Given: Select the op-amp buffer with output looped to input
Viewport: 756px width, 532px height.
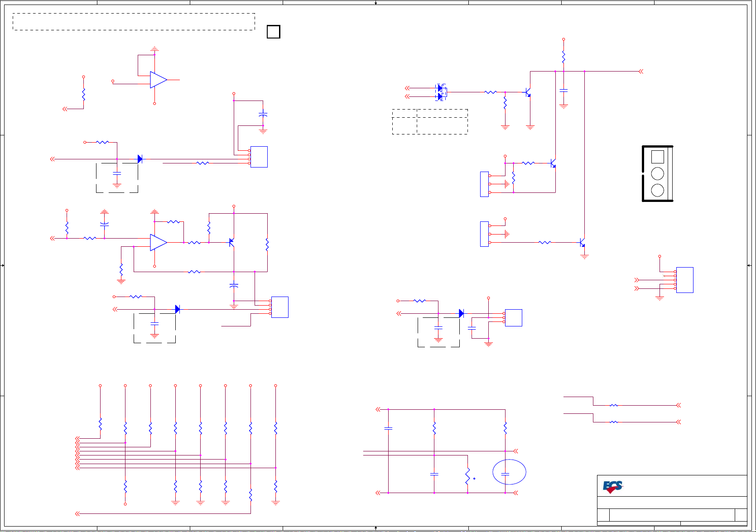Looking at the screenshot, I should tap(159, 80).
